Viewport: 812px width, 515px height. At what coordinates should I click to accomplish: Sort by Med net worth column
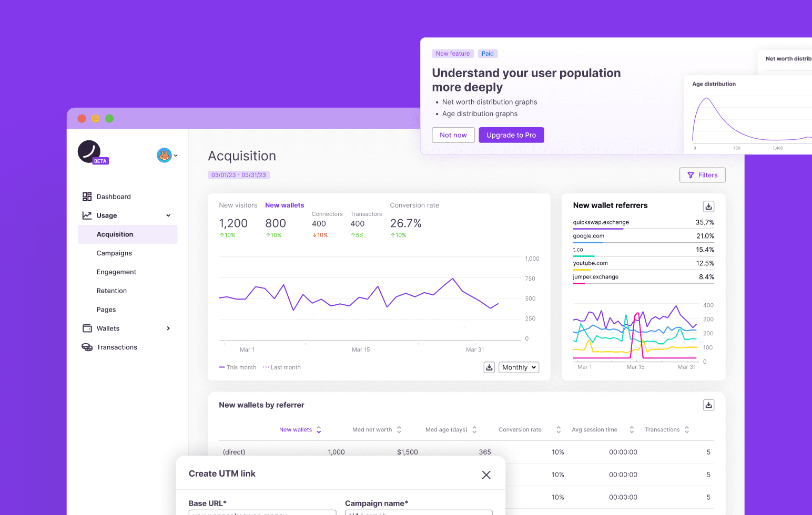point(377,430)
